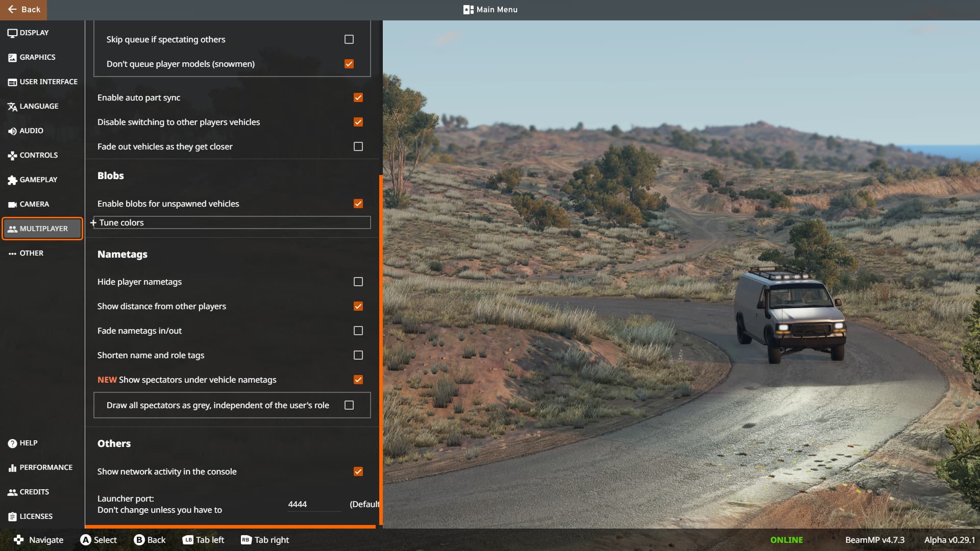Click the Audio speaker icon

12,131
